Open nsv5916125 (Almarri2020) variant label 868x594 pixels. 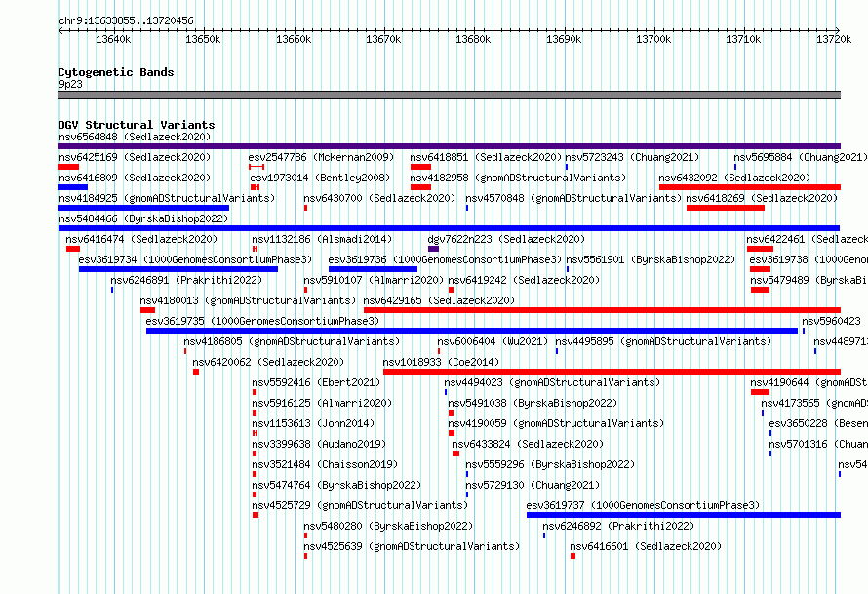click(322, 403)
